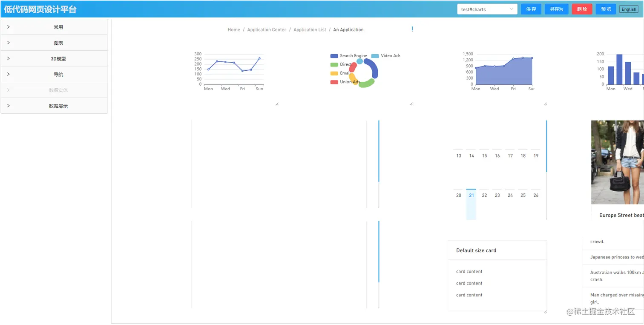644x325 pixels.
Task: Toggle the Email legend entry
Action: point(340,73)
